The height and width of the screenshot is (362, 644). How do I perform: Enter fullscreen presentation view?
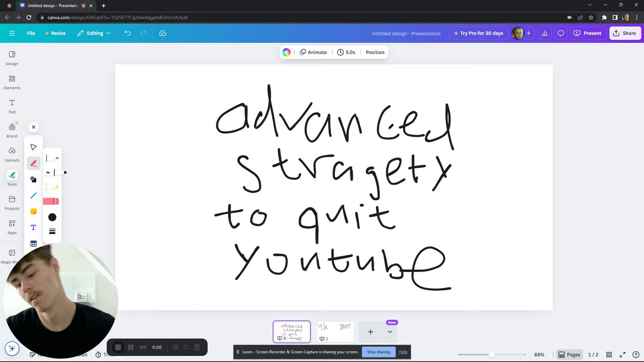pos(622,354)
